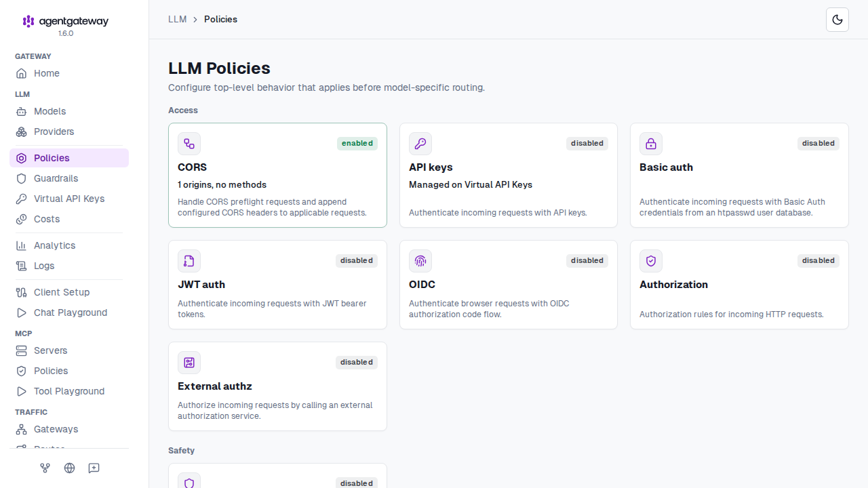This screenshot has height=488, width=868.
Task: Click the Logs scroll icon
Action: click(x=22, y=266)
